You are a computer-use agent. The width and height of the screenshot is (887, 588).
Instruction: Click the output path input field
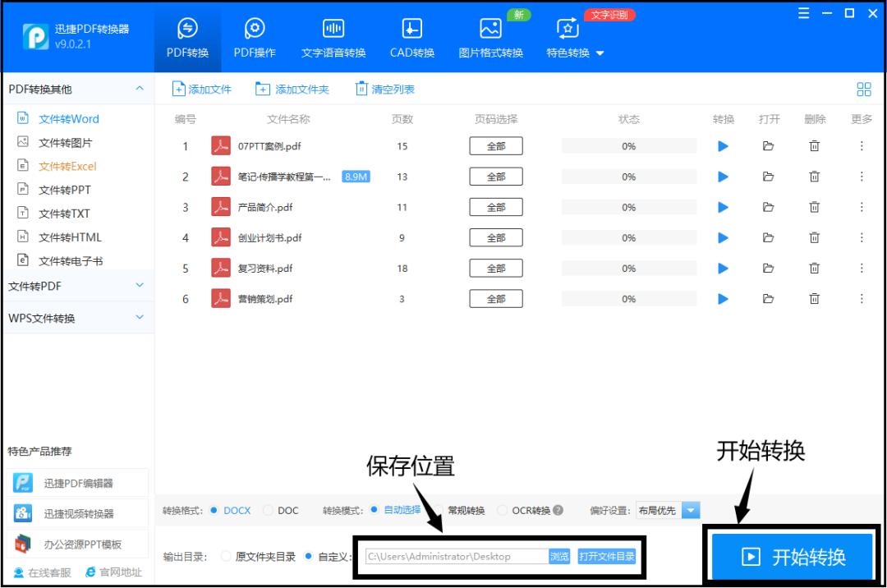click(452, 556)
